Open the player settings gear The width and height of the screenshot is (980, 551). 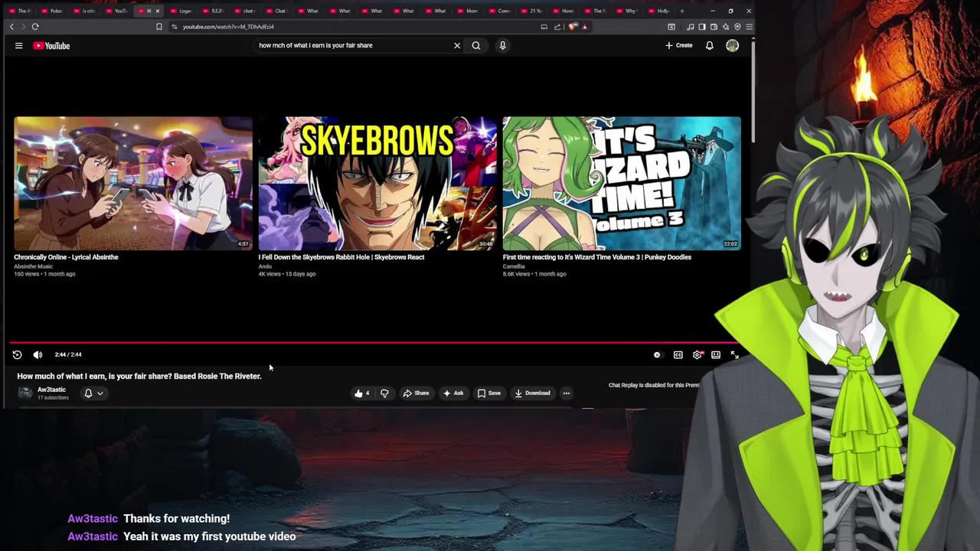point(697,355)
